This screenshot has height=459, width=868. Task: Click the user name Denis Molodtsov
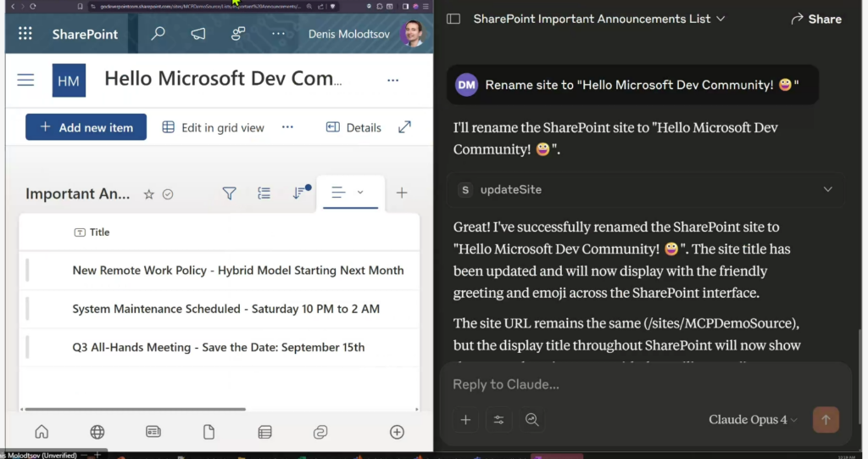click(348, 34)
